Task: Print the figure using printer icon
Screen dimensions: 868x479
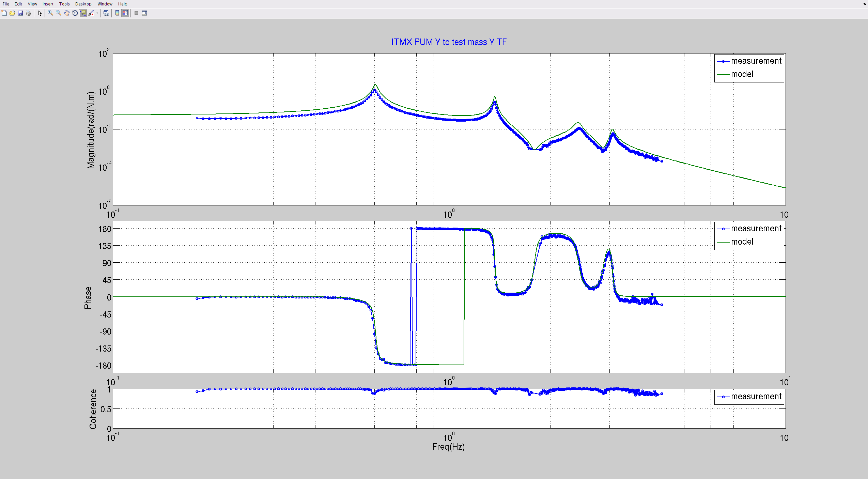Action: [x=29, y=13]
